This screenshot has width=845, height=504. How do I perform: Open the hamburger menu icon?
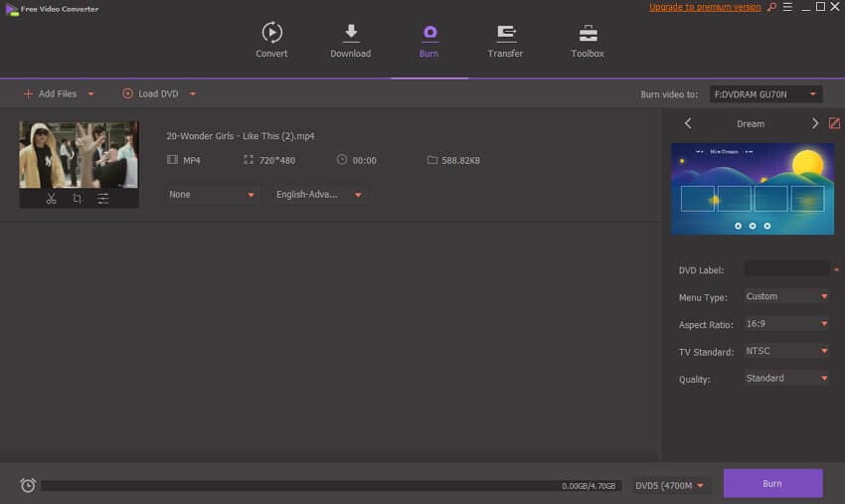[787, 7]
